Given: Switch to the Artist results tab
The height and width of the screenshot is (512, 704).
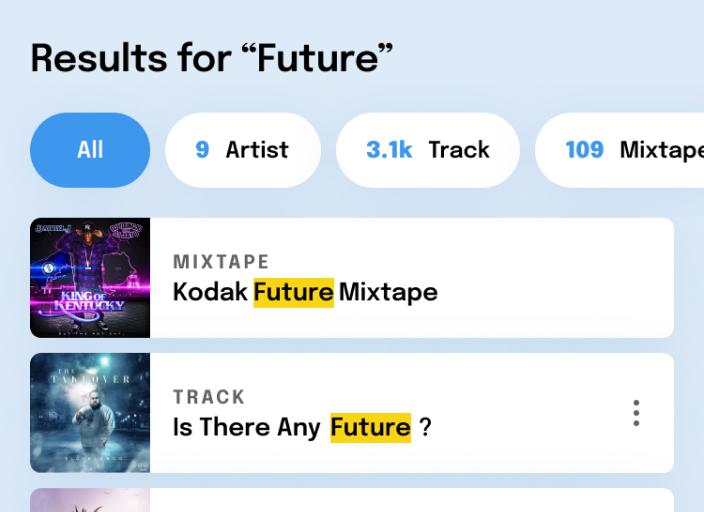Looking at the screenshot, I should click(x=242, y=150).
